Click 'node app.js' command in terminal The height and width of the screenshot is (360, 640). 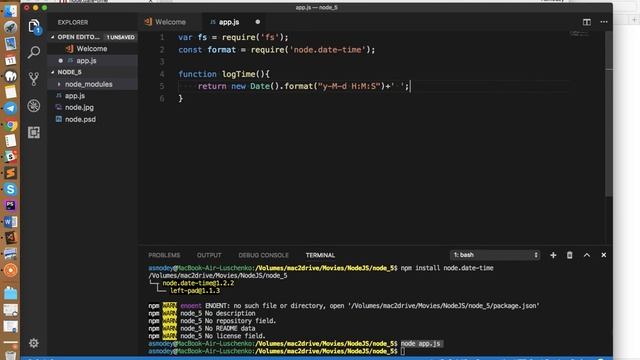tap(420, 344)
